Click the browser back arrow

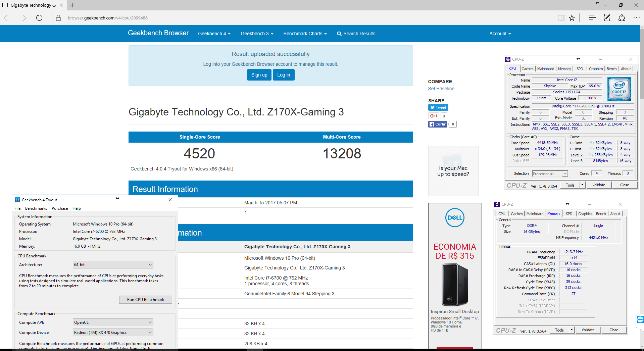(x=7, y=18)
